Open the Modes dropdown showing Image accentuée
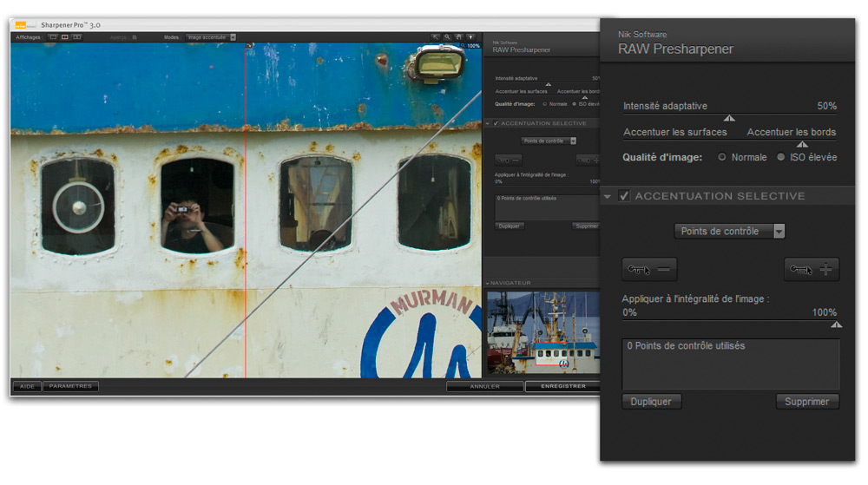Viewport: 868px width, 485px height. coord(211,37)
